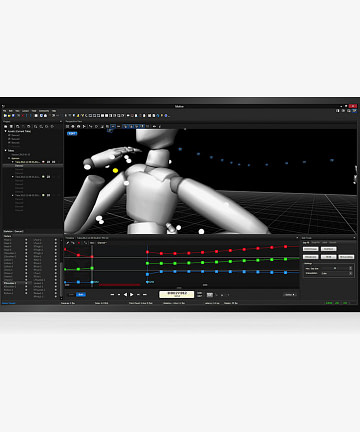Click the first icon in Project pane toolbar
This screenshot has height=432, width=360.
coord(6,126)
